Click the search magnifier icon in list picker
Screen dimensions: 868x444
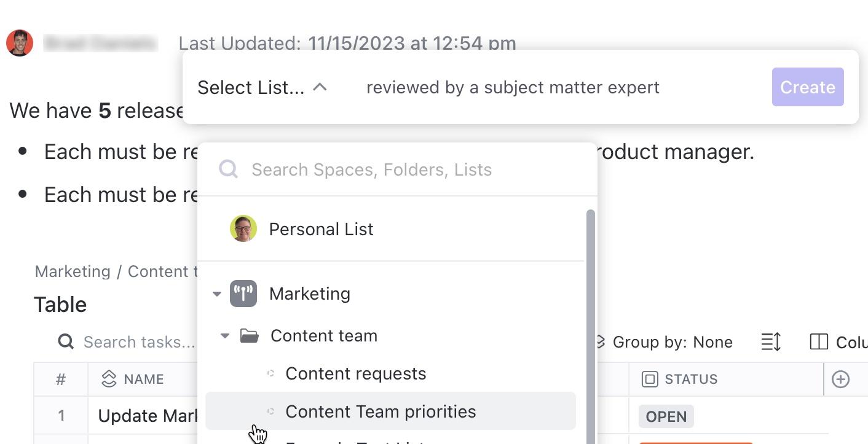[228, 169]
